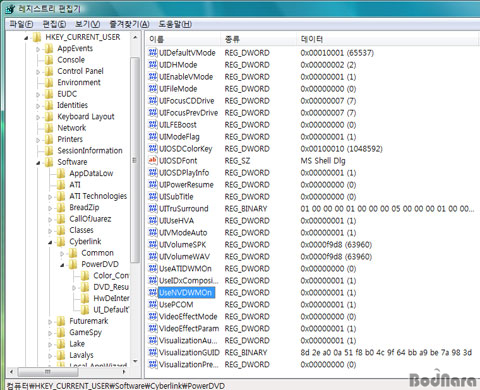Click the HKEY_CURRENT_USER folder icon
The image size is (480, 390).
click(x=37, y=37)
